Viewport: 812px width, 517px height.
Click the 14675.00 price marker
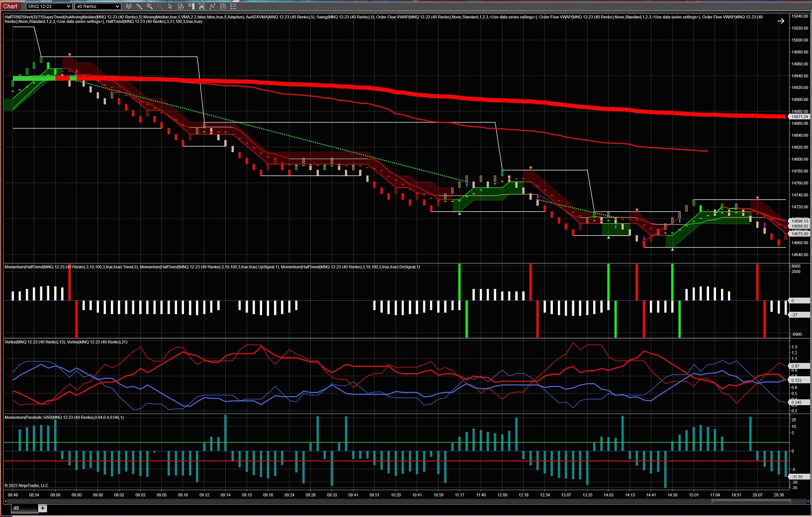[x=800, y=234]
